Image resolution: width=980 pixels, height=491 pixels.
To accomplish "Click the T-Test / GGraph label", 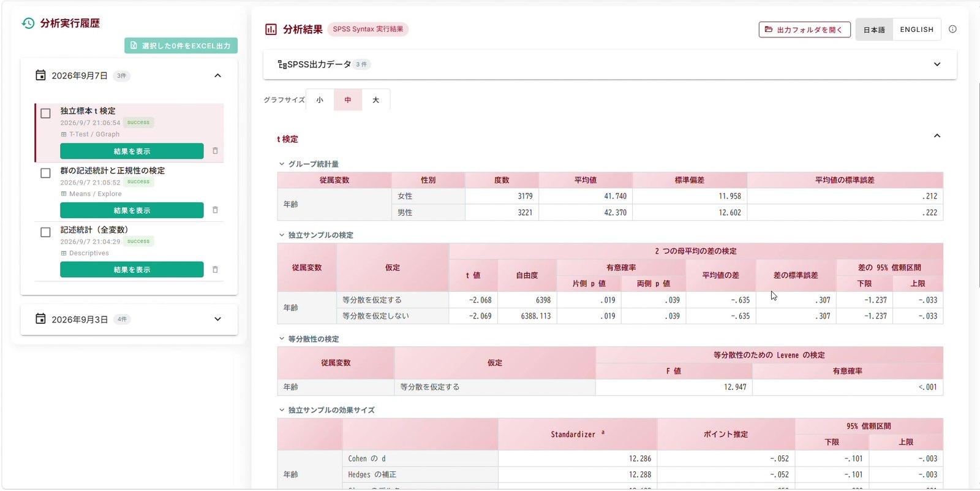I will [94, 134].
